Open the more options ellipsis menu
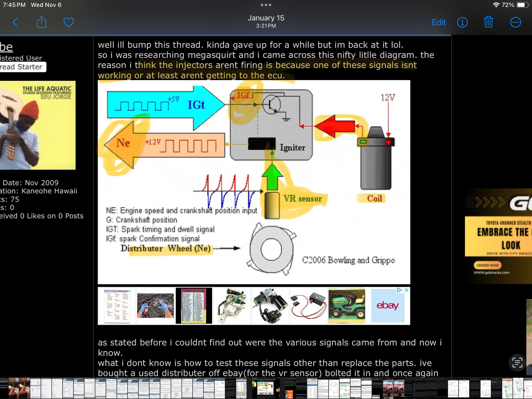The width and height of the screenshot is (532, 399). coord(515,22)
